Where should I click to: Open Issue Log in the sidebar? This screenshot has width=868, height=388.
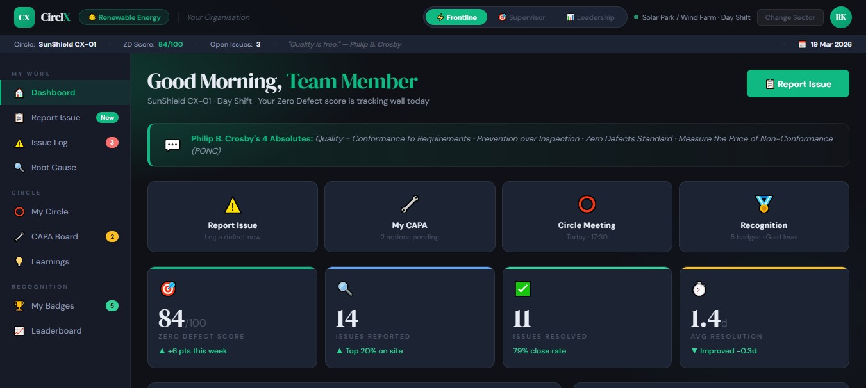pos(65,143)
